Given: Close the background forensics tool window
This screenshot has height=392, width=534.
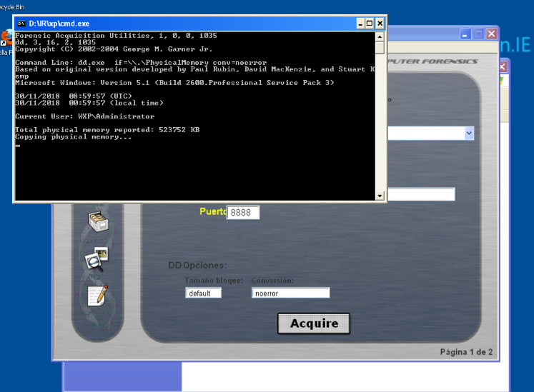Looking at the screenshot, I should tap(491, 34).
